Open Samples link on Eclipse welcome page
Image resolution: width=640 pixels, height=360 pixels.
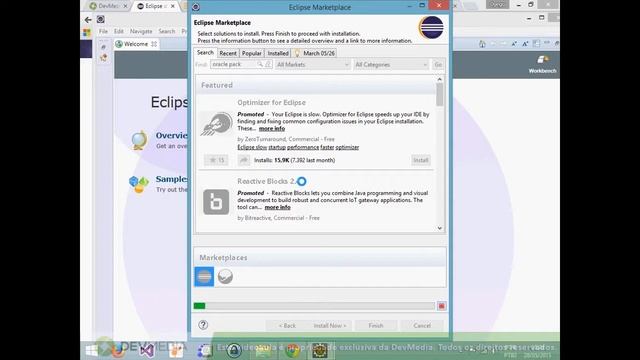[171, 179]
